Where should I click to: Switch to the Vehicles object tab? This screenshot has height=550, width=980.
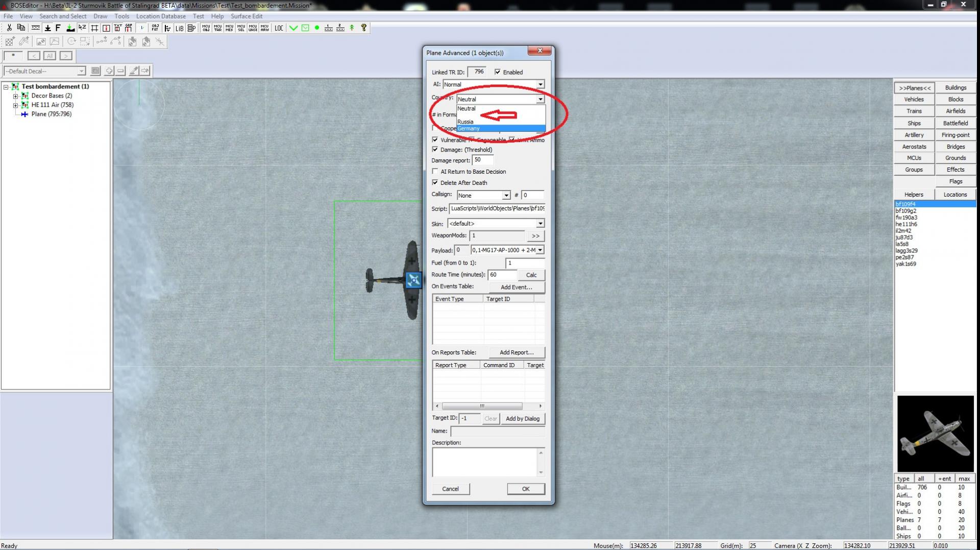914,100
